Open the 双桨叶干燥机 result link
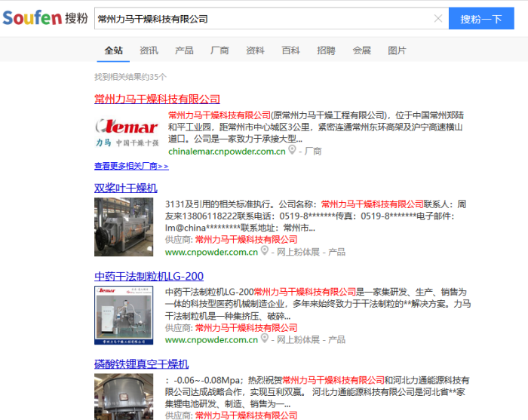 pos(125,188)
